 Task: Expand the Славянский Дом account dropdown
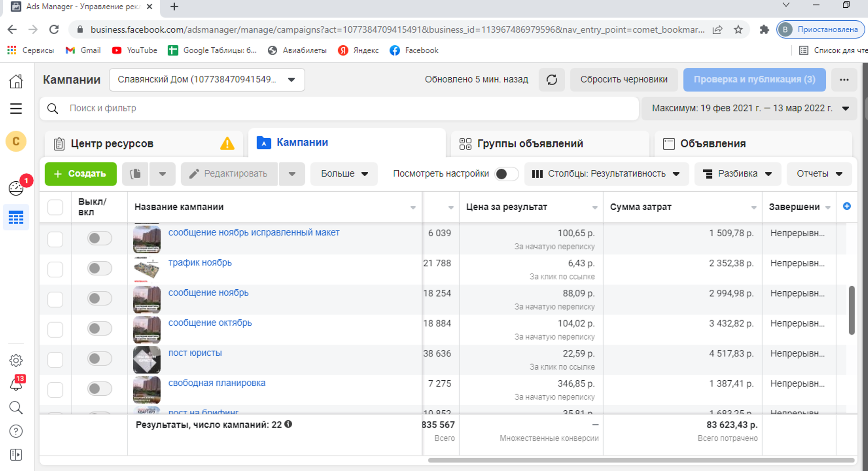(x=207, y=80)
